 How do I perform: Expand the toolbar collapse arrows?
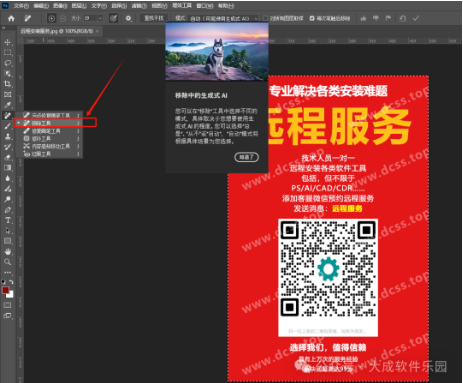[x=4, y=28]
